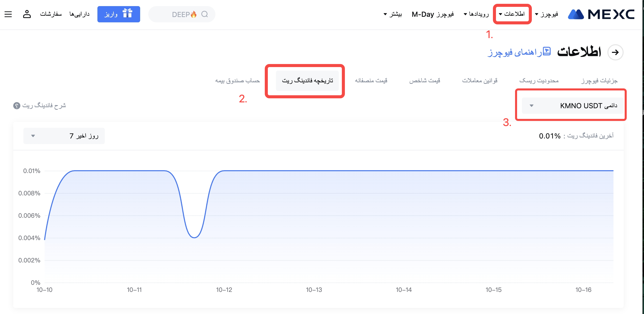Click the فیوچرز M-Day link

(433, 14)
